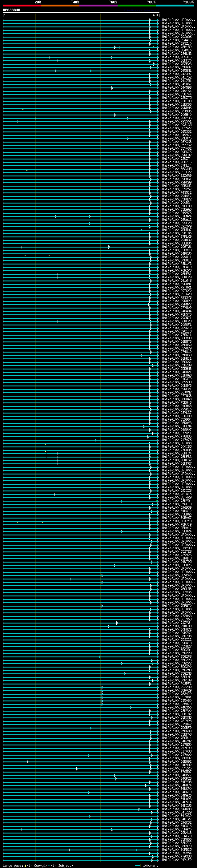Viewport: 197px width, 868px height.
Task: Pick the UniRef100_Q0WRN6 hit
Action: pyautogui.click(x=177, y=108)
